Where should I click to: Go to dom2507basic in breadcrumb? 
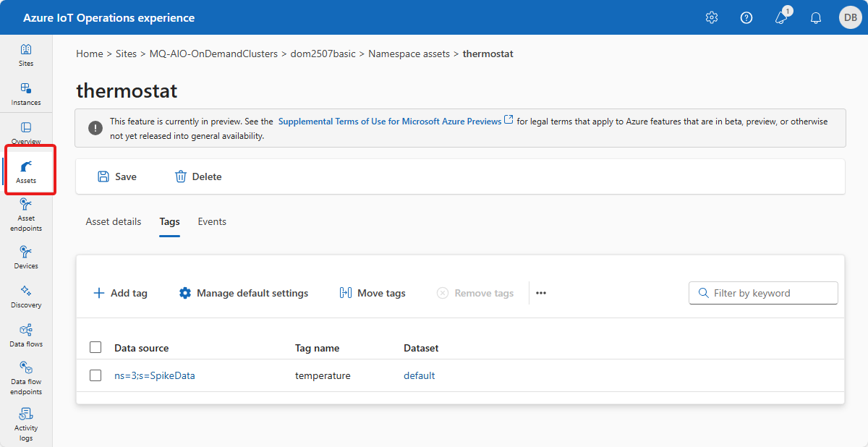point(323,54)
